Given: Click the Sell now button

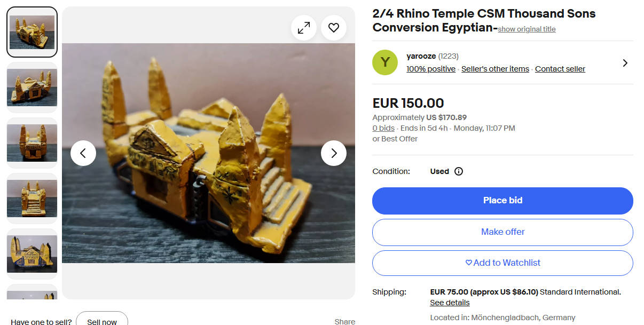Looking at the screenshot, I should pyautogui.click(x=102, y=319).
